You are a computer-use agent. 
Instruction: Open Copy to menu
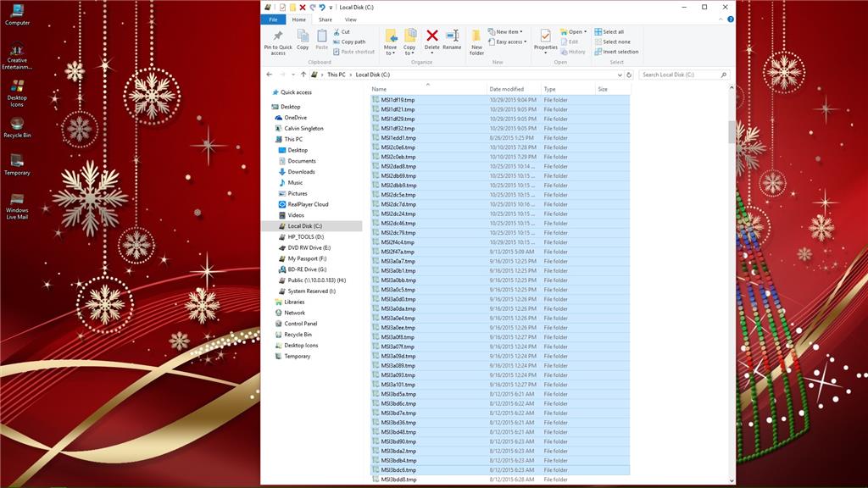(409, 42)
